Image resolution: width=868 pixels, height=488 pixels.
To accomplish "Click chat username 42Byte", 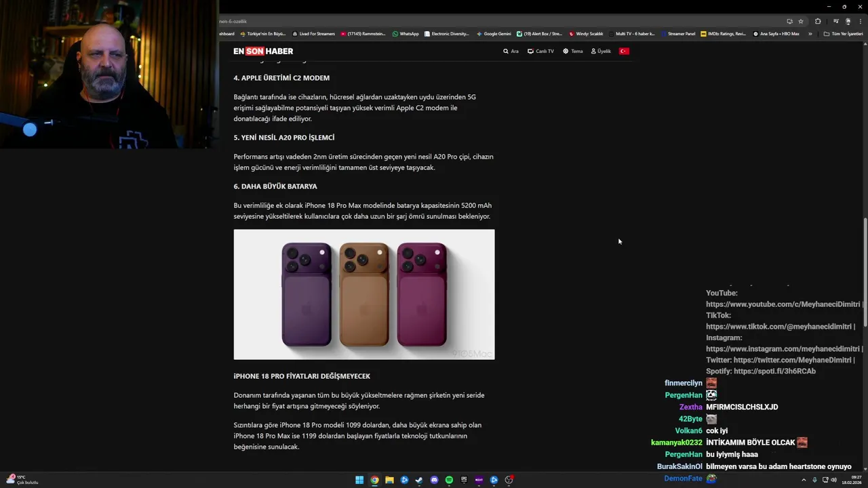I will (690, 419).
